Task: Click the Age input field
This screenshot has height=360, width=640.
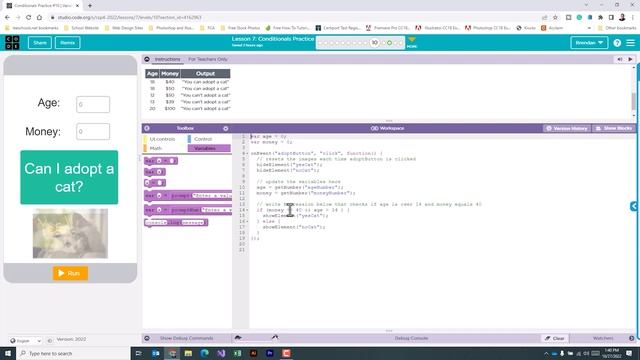Action: tap(93, 104)
